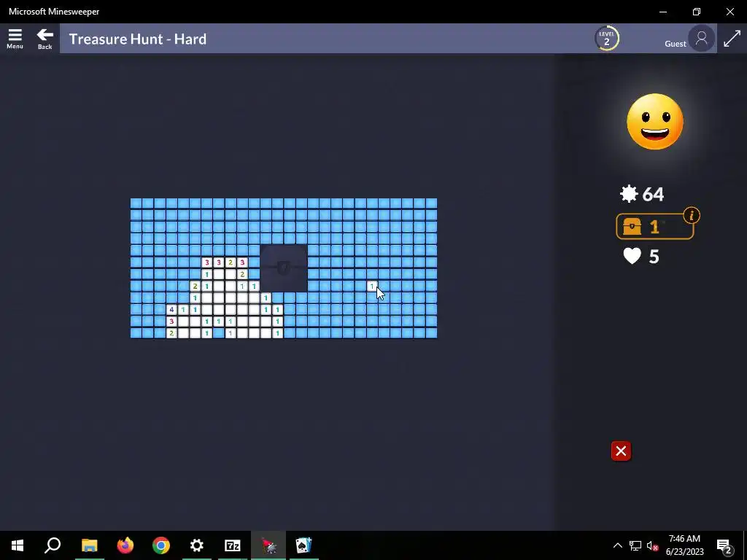Click the smiley face to restart
This screenshot has height=560, width=747.
[x=655, y=122]
